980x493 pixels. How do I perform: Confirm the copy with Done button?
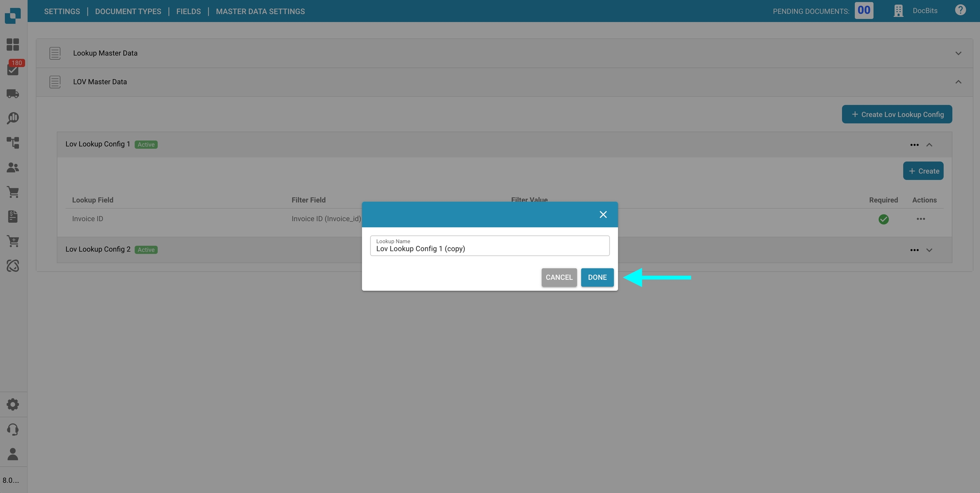coord(597,277)
